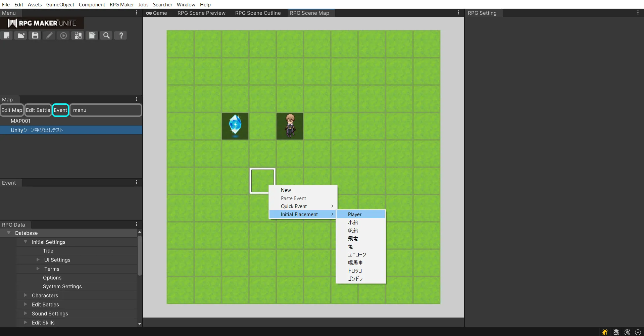Screen dimensions: 644x336
Task: Click the save floppy disk icon
Action: click(35, 36)
